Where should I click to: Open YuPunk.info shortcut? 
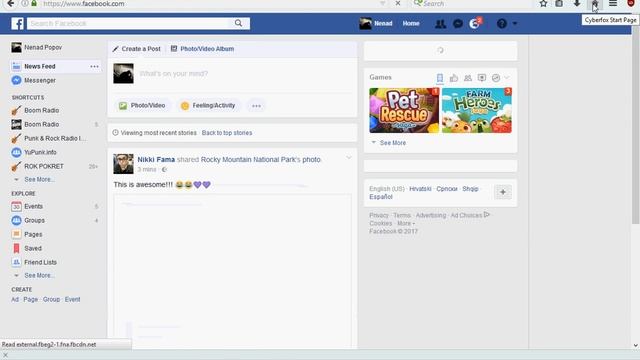point(40,152)
